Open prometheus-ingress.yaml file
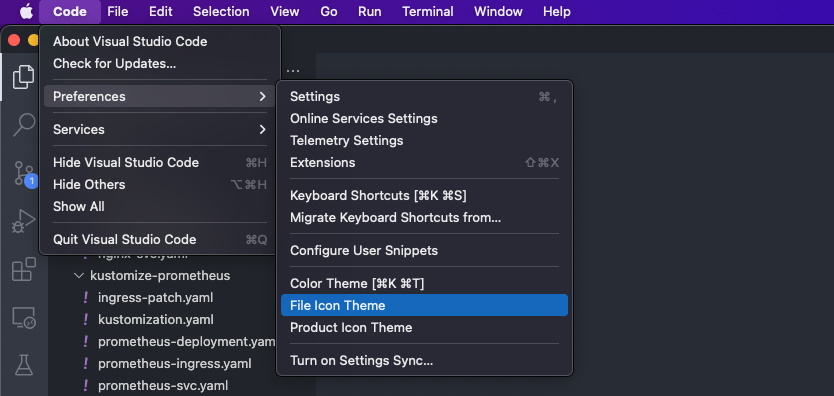This screenshot has height=396, width=834. [x=174, y=364]
